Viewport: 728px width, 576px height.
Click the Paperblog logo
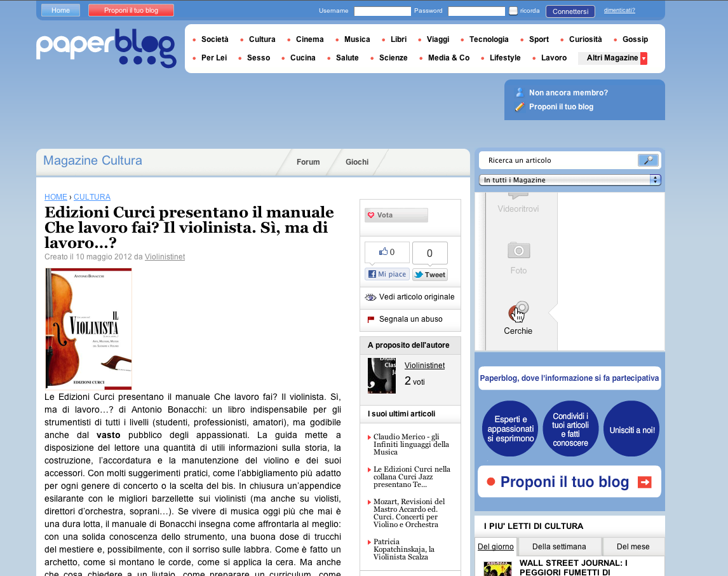tap(106, 48)
